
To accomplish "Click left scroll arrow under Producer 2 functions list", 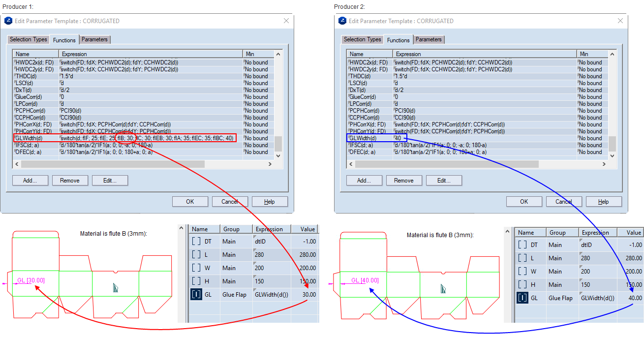I will pos(350,164).
